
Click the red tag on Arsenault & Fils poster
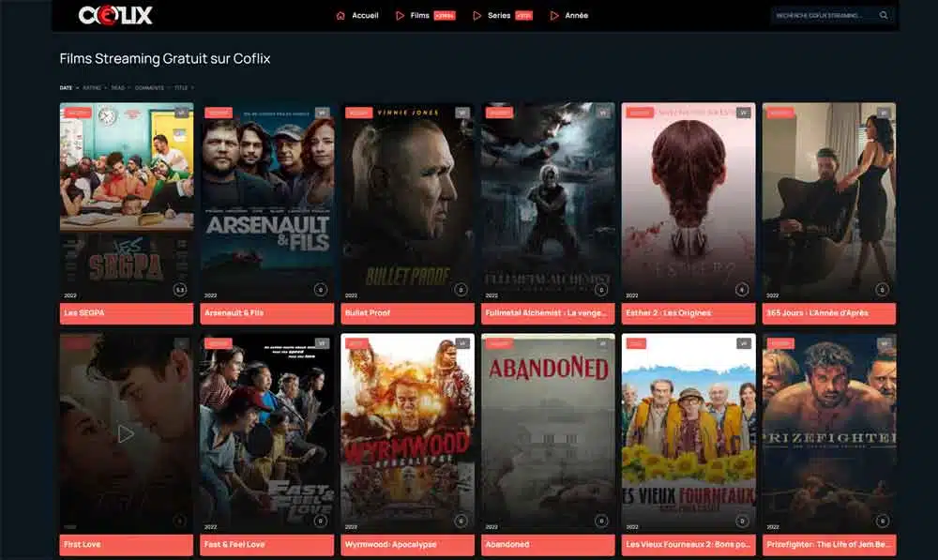pos(219,113)
